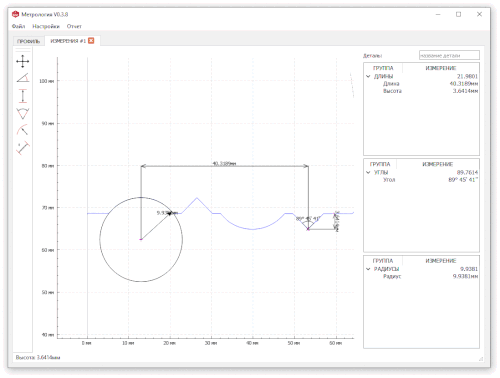Select the Радиус measurement row
This screenshot has width=500, height=378.
[422, 276]
